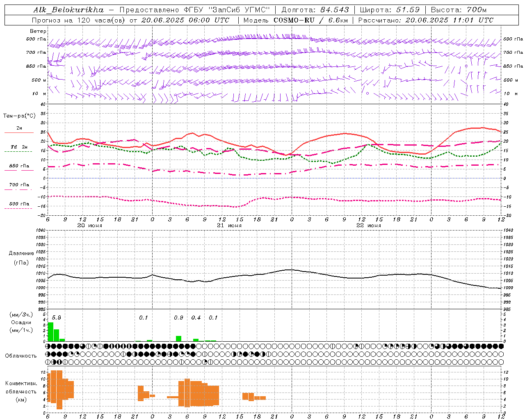
Task: Click the longitude value Долгота: 84.543
Action: point(315,10)
